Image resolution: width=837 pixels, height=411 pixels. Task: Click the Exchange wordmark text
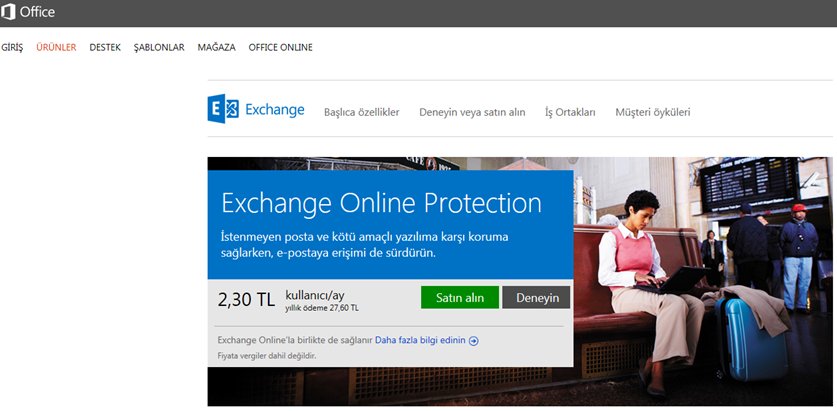point(275,110)
